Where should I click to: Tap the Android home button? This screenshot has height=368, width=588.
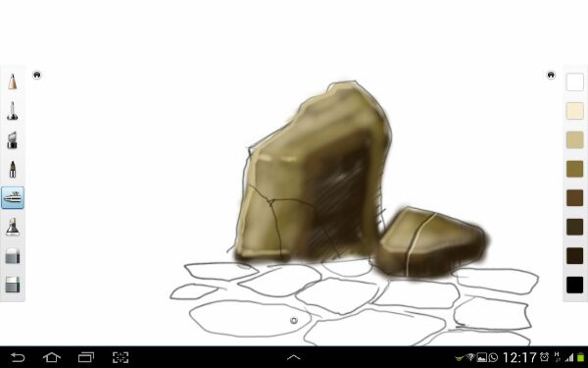point(52,357)
